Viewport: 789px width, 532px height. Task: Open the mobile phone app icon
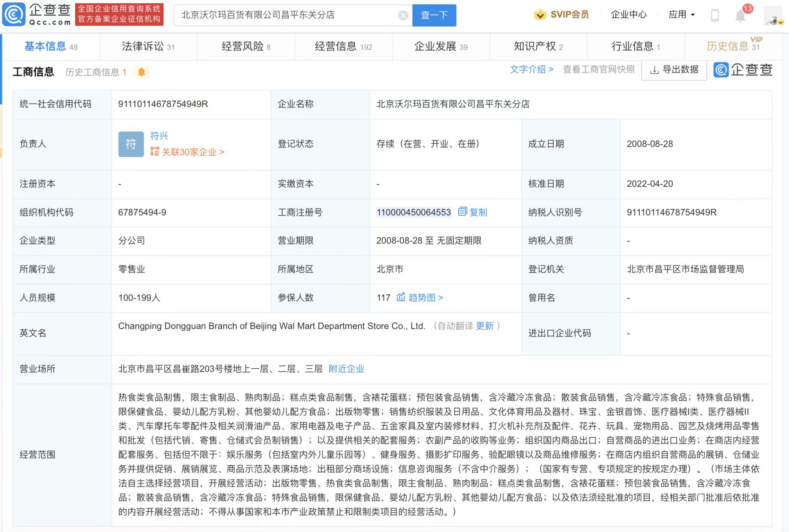pos(714,15)
